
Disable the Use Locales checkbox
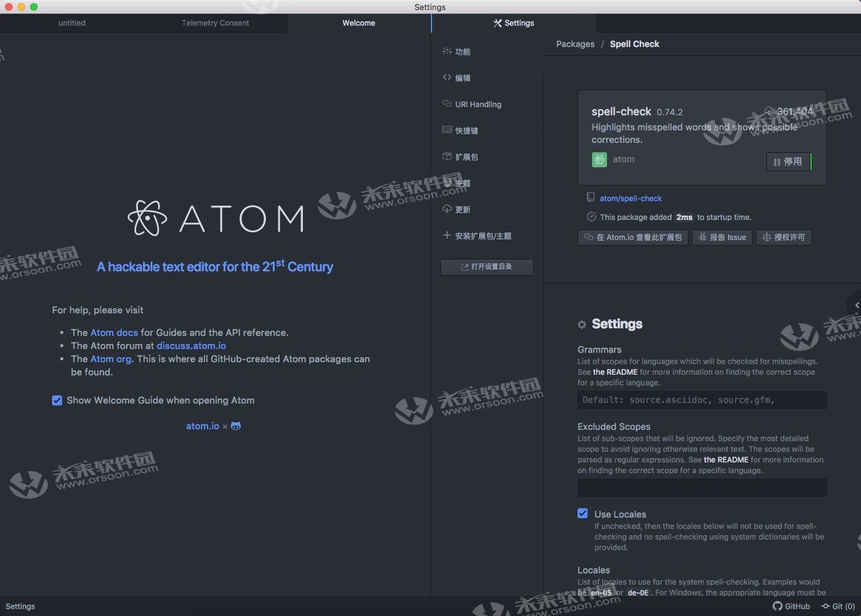[x=583, y=513]
